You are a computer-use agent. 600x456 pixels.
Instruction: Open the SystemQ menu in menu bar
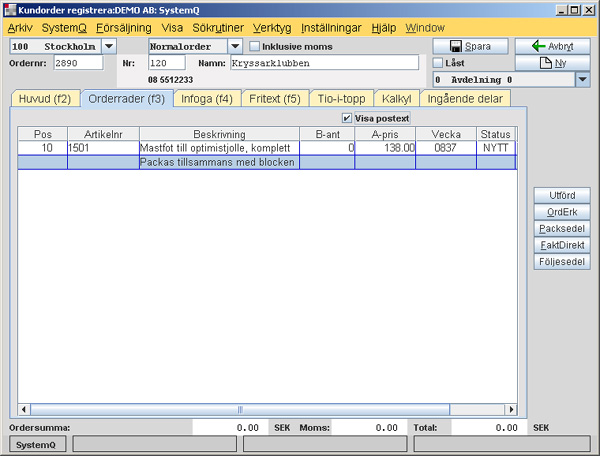tap(64, 28)
